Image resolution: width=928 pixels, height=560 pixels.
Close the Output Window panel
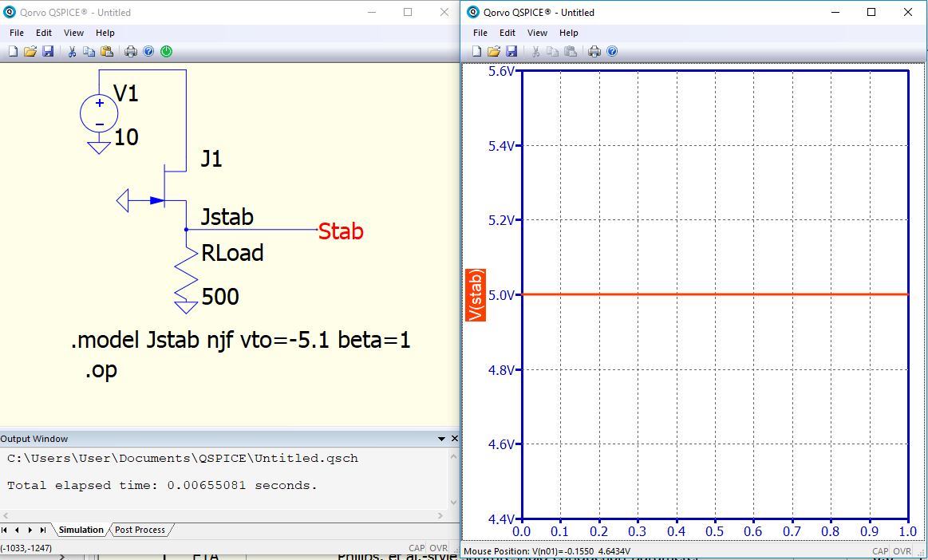pyautogui.click(x=455, y=439)
